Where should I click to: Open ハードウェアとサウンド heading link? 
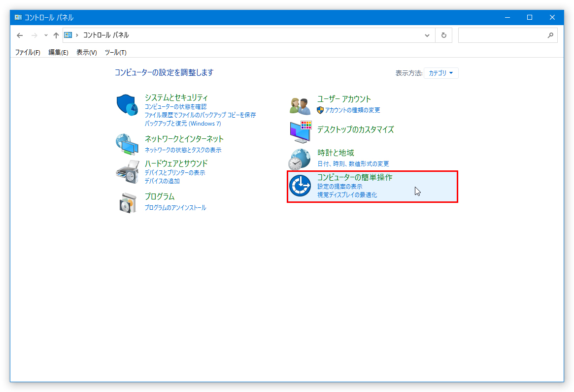176,163
